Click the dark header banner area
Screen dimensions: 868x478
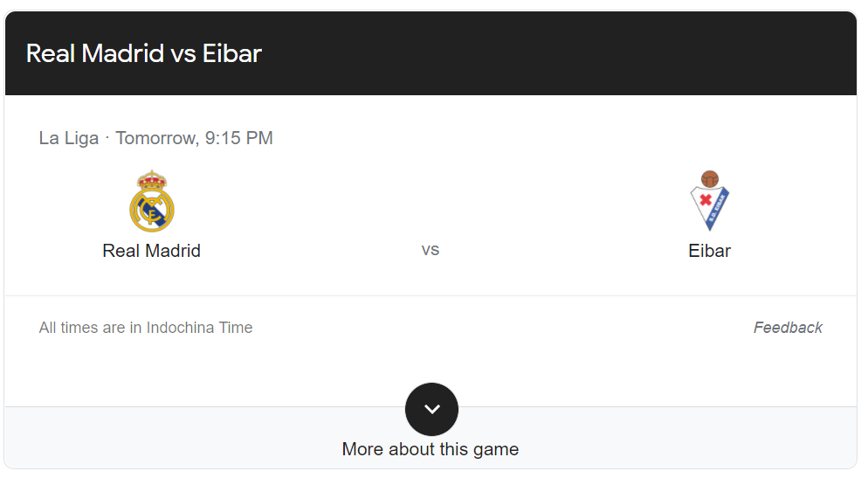pyautogui.click(x=431, y=53)
